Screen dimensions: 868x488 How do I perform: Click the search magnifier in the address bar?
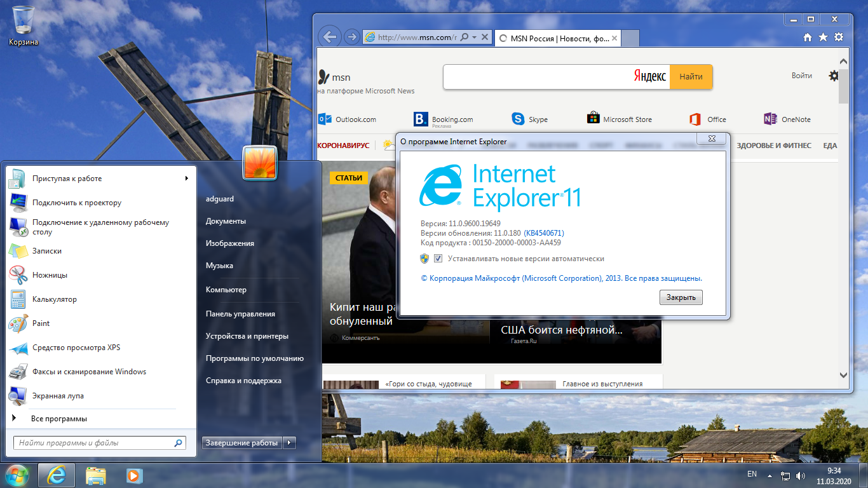click(465, 37)
